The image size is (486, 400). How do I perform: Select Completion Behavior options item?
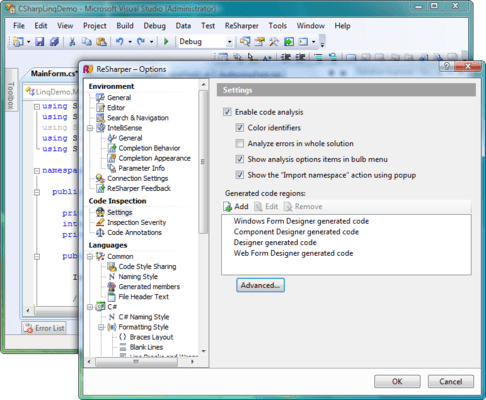click(x=149, y=148)
